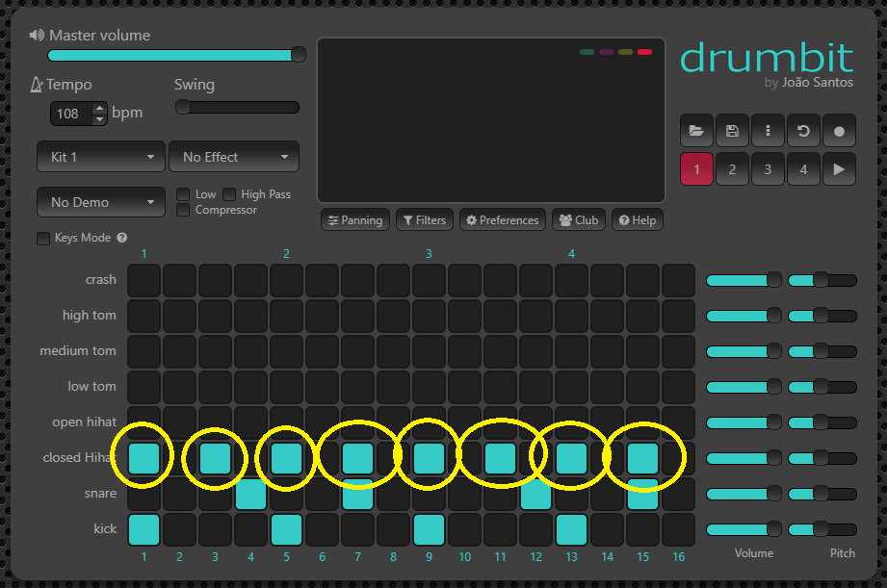
Task: Click the circular arrow reset icon
Action: pos(803,131)
